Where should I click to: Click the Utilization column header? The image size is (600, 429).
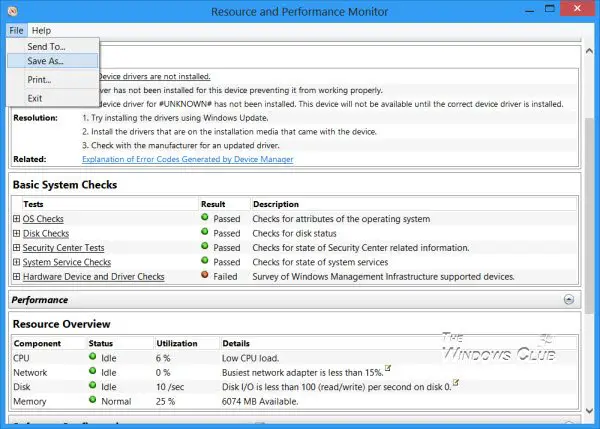pyautogui.click(x=177, y=344)
